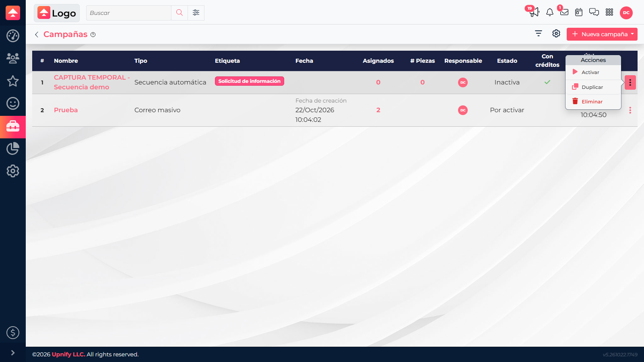
Task: Open the three-dot menu for Prueba row
Action: 630,110
